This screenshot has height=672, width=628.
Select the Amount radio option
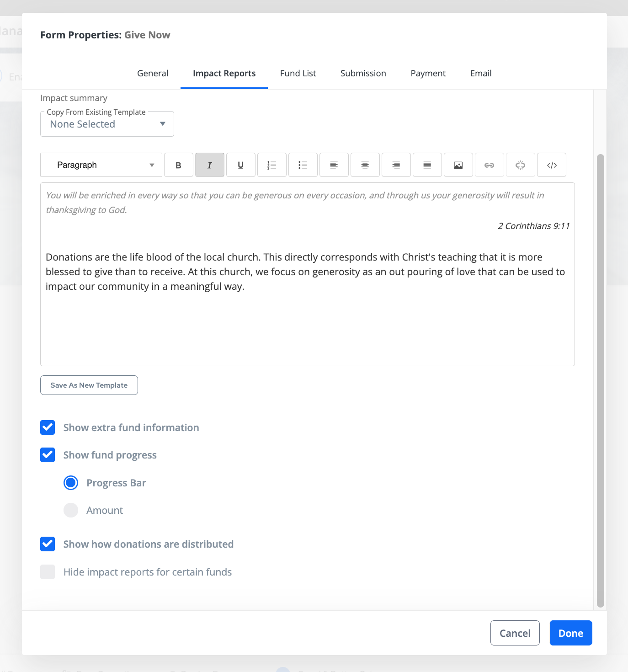click(x=71, y=510)
